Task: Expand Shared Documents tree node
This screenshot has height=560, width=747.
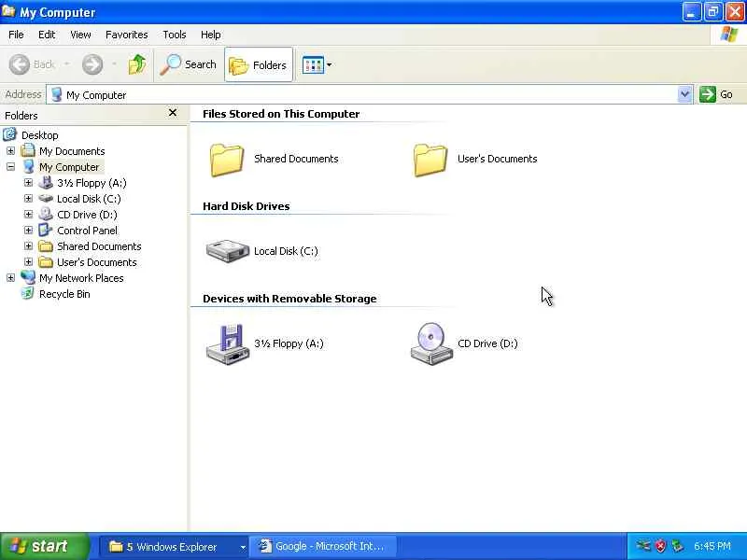Action: (28, 246)
